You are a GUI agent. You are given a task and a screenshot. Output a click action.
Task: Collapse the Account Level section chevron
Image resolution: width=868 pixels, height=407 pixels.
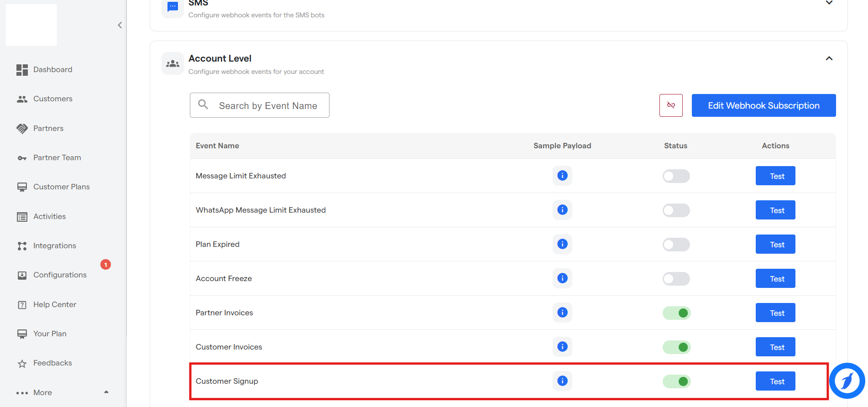coord(829,58)
